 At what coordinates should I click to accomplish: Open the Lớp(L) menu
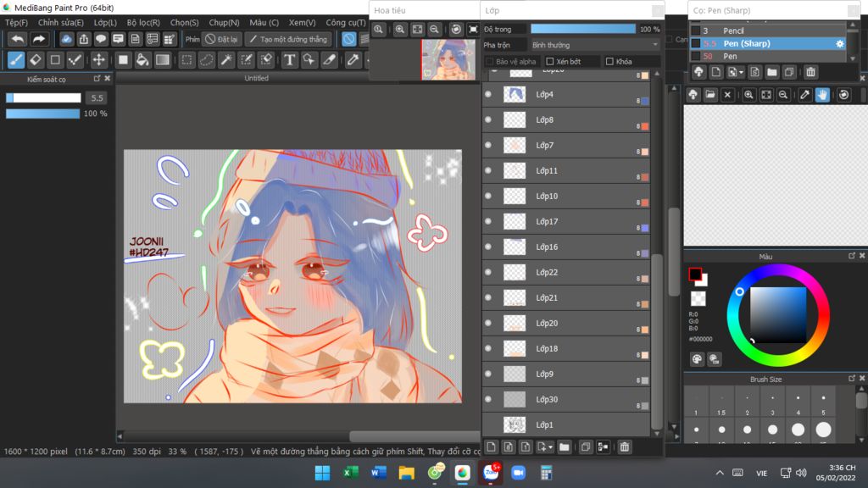click(x=105, y=23)
